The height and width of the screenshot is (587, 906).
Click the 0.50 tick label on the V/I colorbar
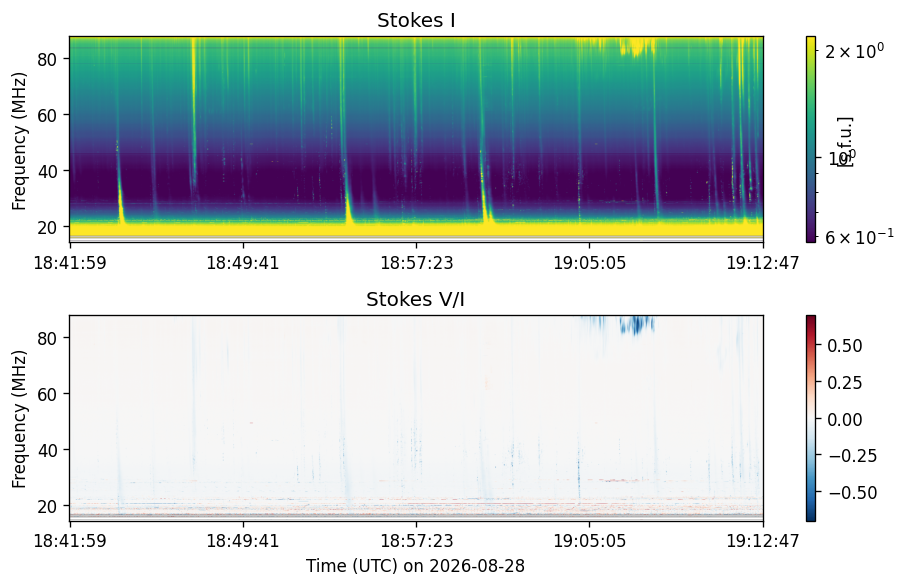coord(845,345)
